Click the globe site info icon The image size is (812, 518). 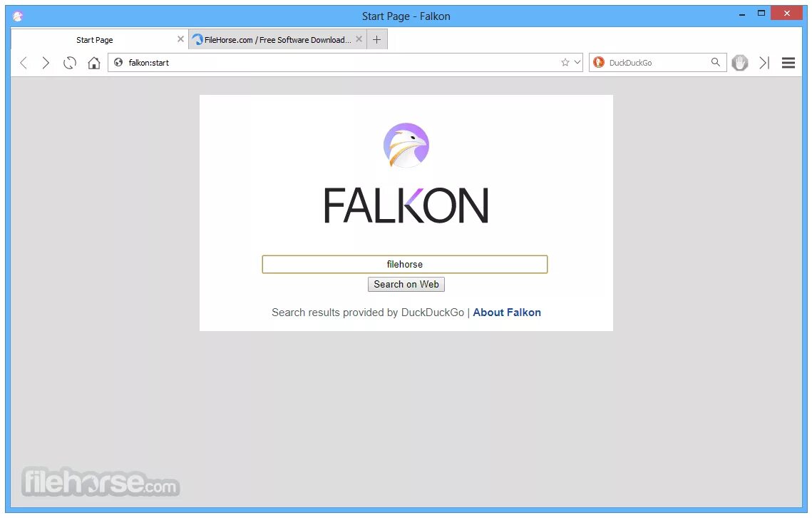click(x=118, y=62)
